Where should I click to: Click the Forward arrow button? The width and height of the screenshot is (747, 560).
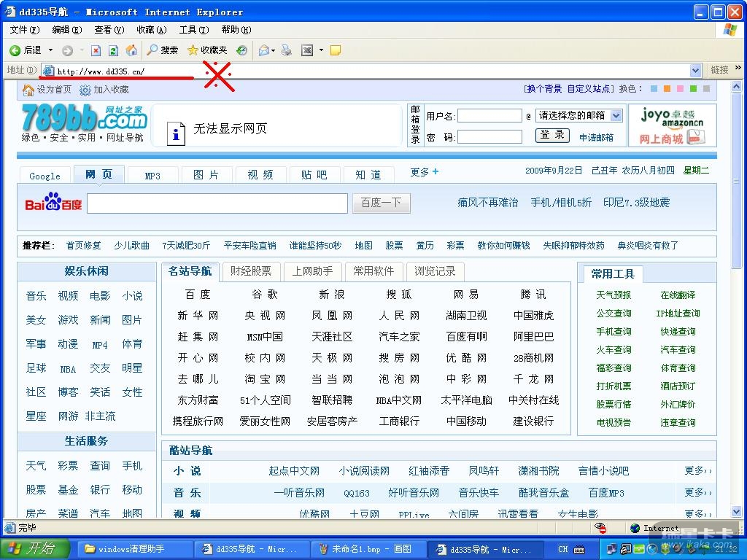[x=67, y=50]
